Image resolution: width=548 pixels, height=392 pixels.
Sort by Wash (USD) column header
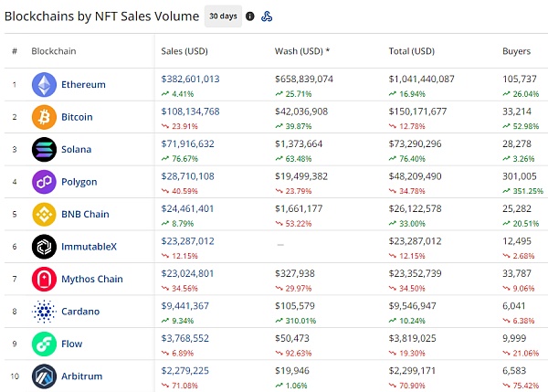(302, 51)
